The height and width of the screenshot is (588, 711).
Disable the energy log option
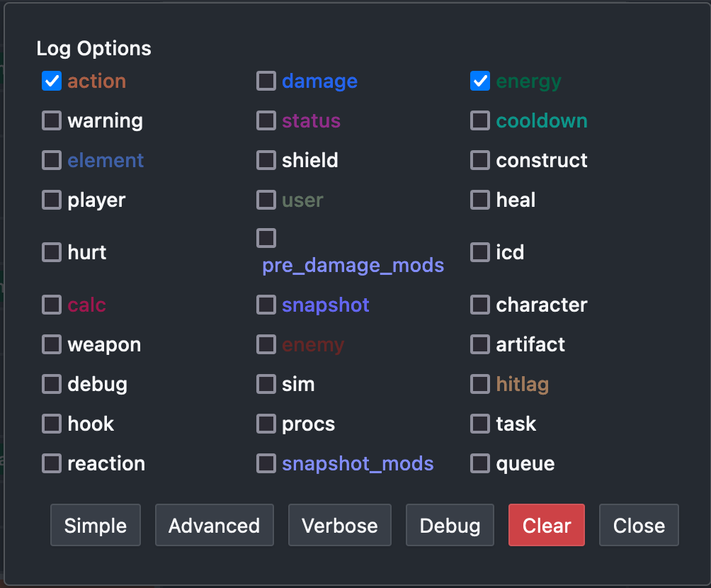coord(479,81)
